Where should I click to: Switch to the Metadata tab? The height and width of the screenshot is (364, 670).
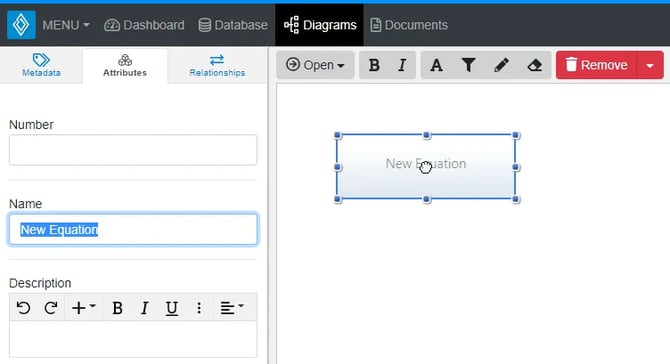click(x=41, y=65)
